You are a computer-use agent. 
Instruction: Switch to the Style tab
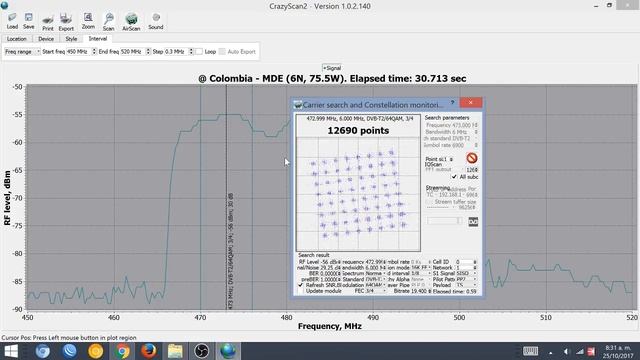click(x=71, y=39)
